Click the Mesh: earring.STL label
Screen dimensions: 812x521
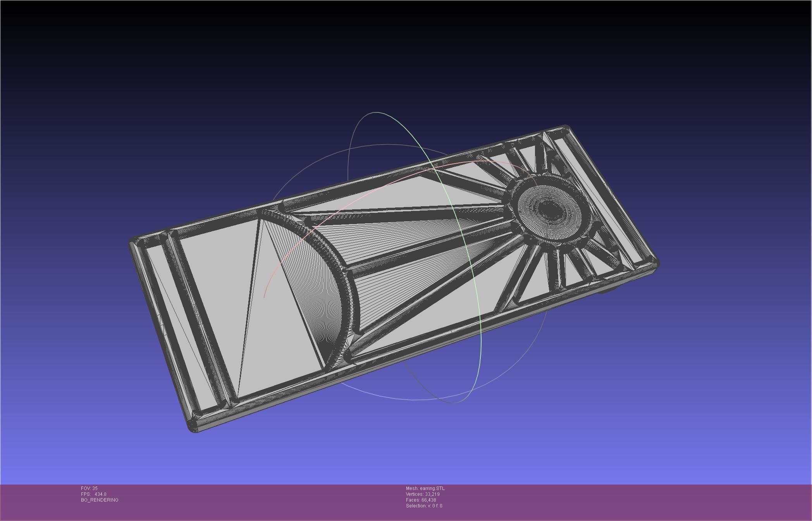click(425, 488)
